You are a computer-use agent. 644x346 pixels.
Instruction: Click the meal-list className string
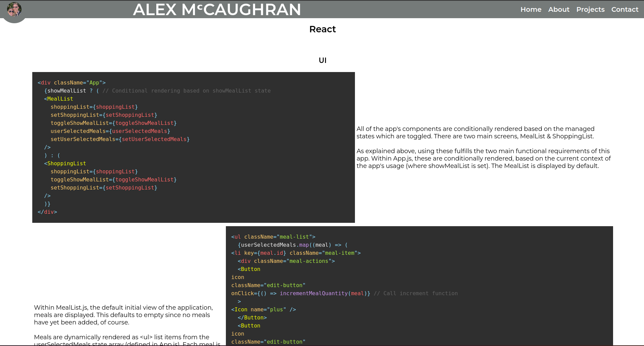pyautogui.click(x=294, y=237)
